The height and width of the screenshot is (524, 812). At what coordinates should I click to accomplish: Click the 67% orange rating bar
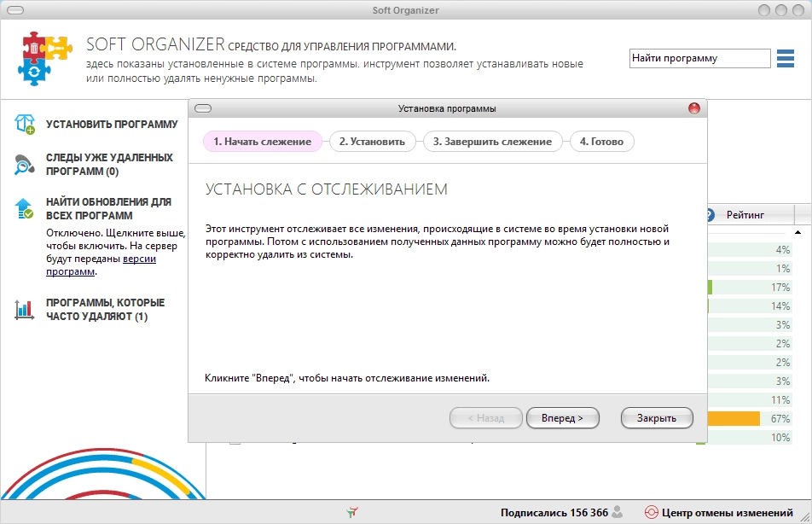pyautogui.click(x=734, y=418)
